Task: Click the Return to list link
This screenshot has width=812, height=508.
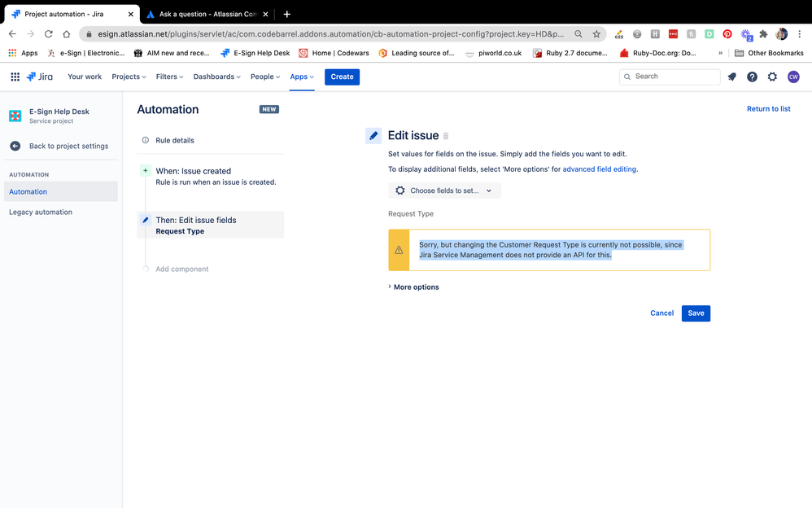Action: (769, 109)
